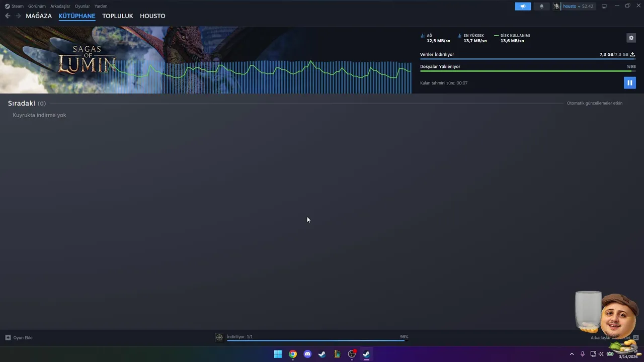644x362 pixels.
Task: Go back with the left arrow
Action: 8,16
